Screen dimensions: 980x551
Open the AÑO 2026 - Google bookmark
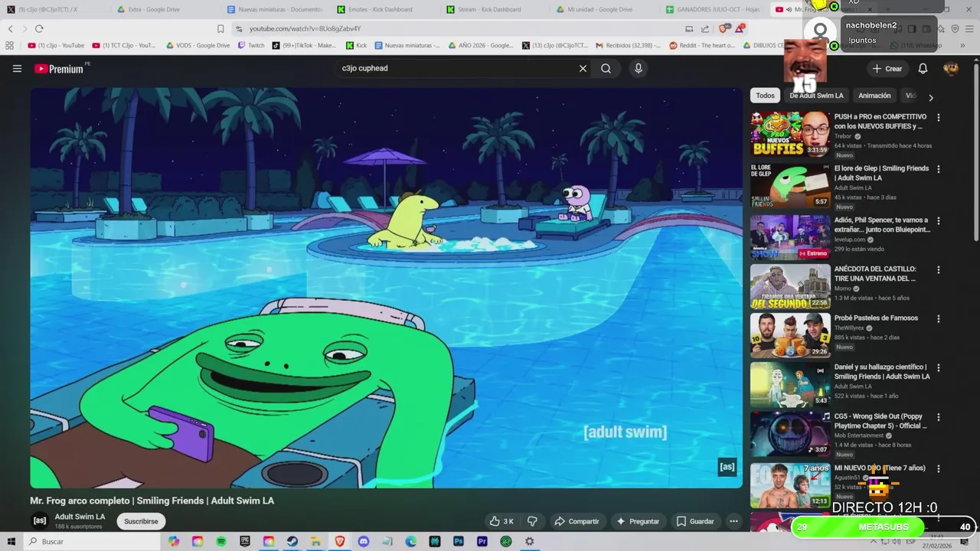click(x=481, y=45)
